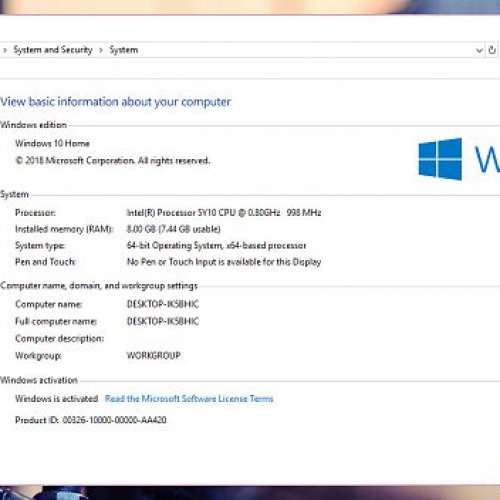Click the WORKGROUP value
This screenshot has width=500, height=500.
coord(154,355)
